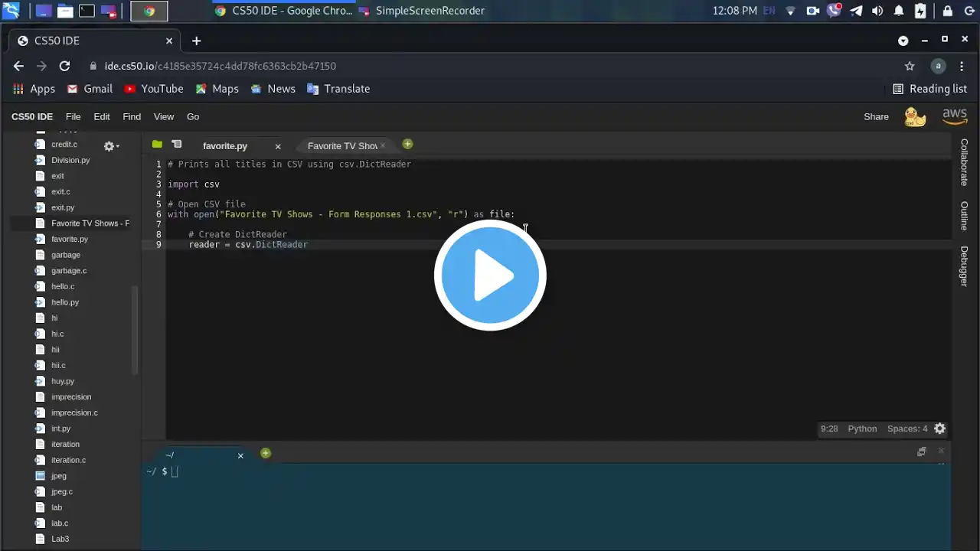
Task: Click the Share button
Action: pyautogui.click(x=876, y=117)
